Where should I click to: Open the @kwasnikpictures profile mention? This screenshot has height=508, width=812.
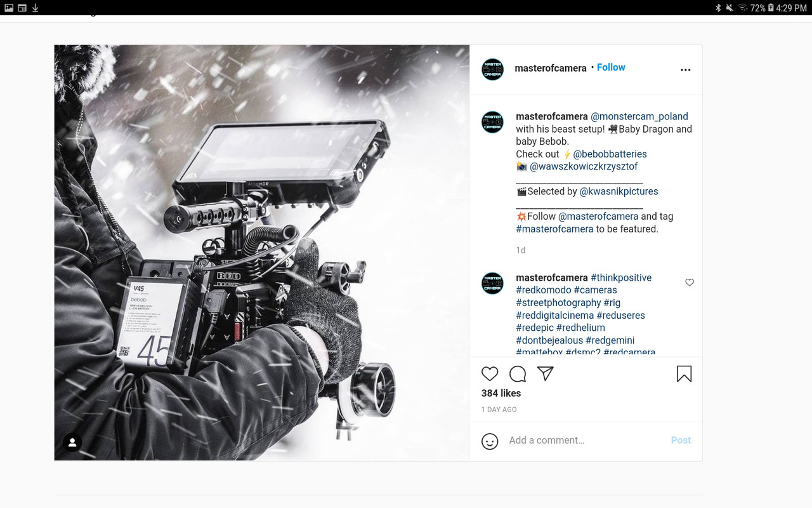[x=619, y=191]
